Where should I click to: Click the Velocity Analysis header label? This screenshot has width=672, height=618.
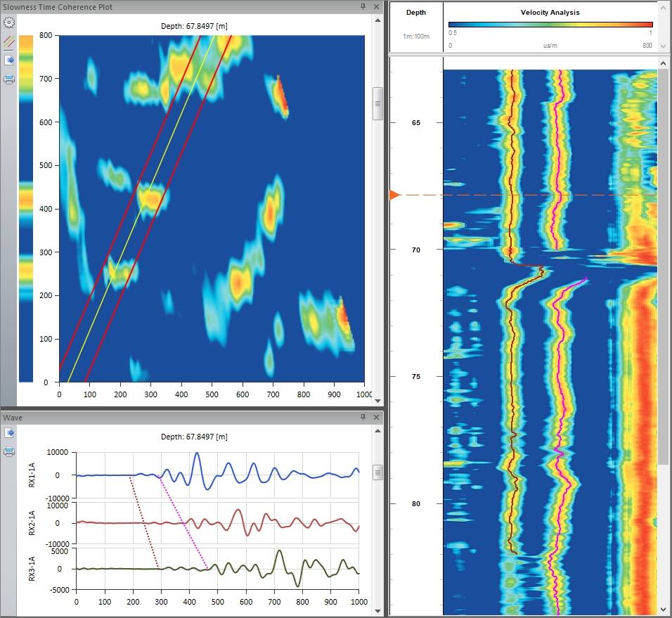[553, 12]
